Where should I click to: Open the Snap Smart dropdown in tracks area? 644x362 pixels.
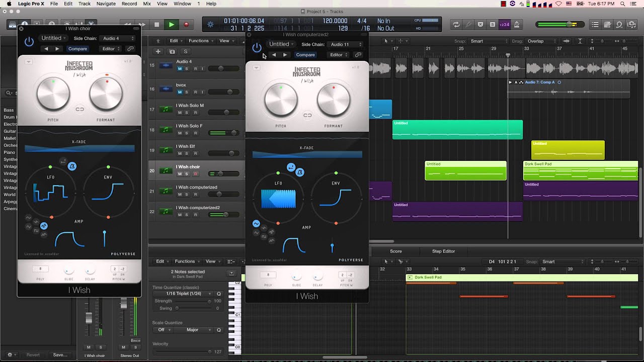[x=488, y=41]
